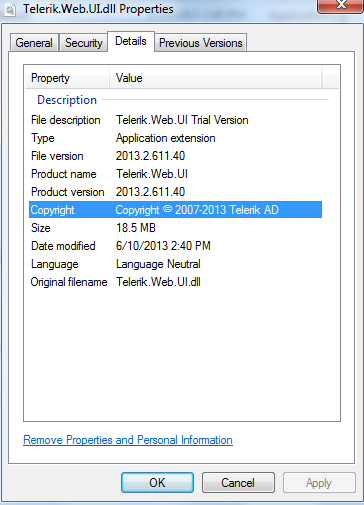Select the Product name row
The width and height of the screenshot is (364, 505).
[175, 174]
